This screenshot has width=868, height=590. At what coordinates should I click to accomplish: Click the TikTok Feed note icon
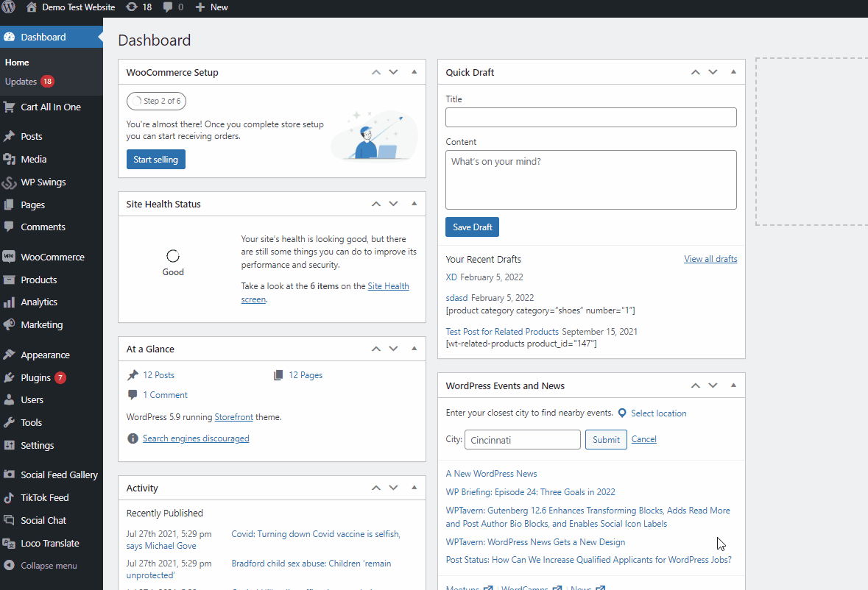click(9, 497)
